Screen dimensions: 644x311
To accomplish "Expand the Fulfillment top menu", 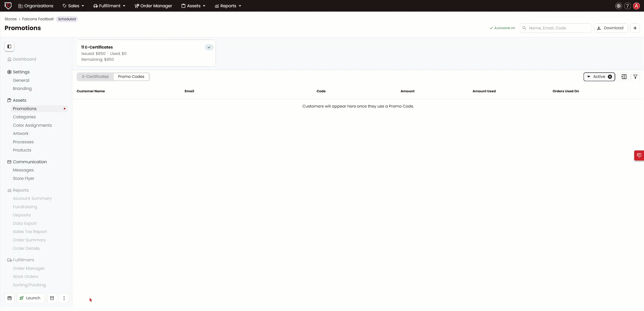I will click(109, 6).
